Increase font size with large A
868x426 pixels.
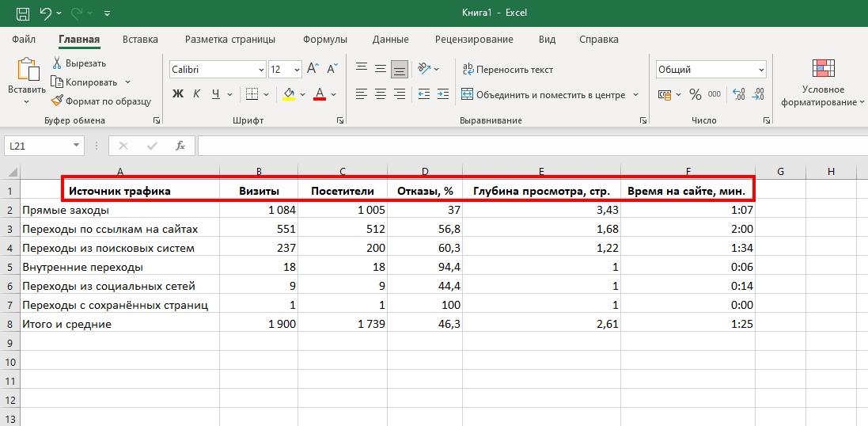pyautogui.click(x=313, y=69)
